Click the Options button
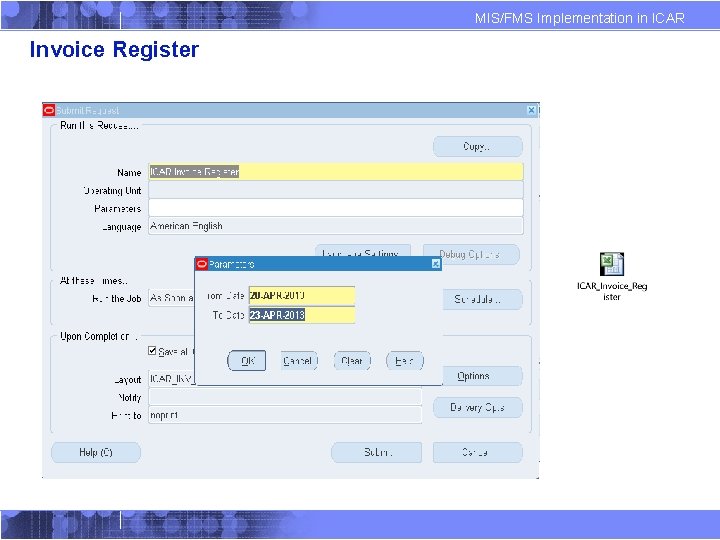720x540 pixels. [x=482, y=376]
